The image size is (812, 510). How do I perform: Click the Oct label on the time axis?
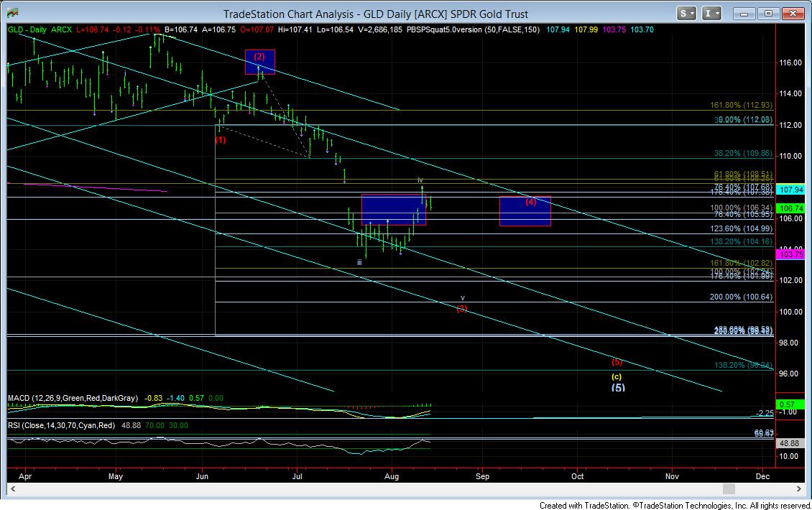click(x=578, y=476)
